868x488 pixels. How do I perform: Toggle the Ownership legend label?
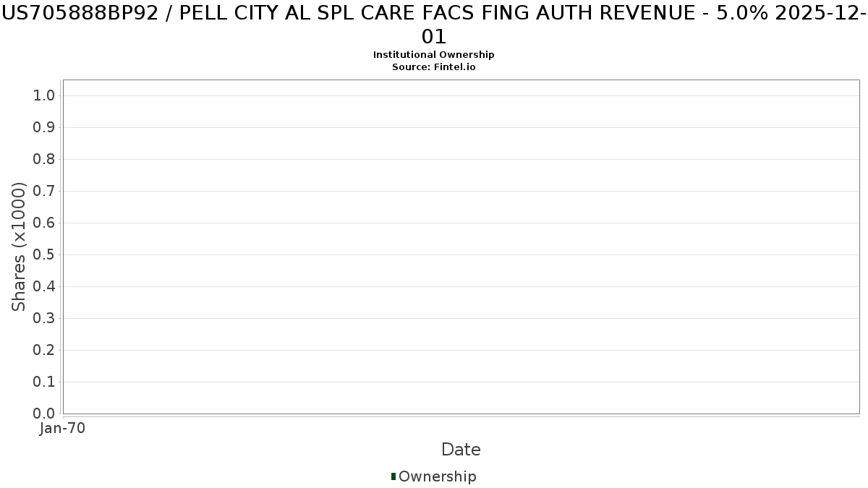point(437,476)
